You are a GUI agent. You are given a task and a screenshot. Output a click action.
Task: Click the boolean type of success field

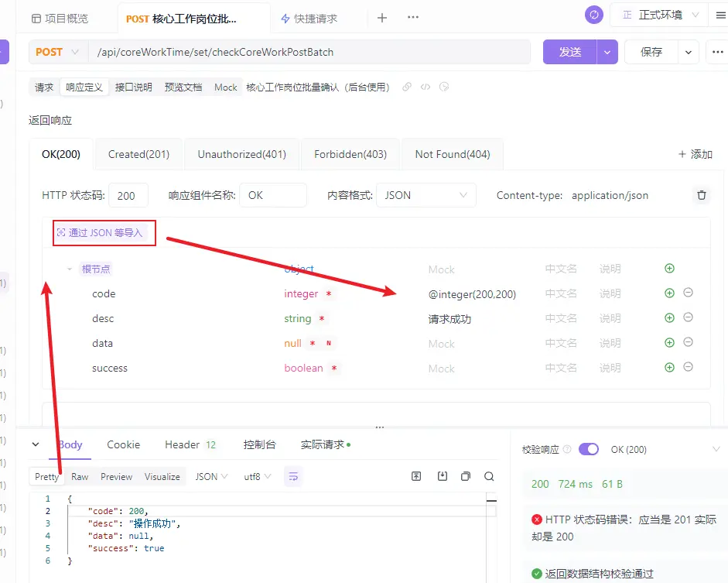coord(303,368)
